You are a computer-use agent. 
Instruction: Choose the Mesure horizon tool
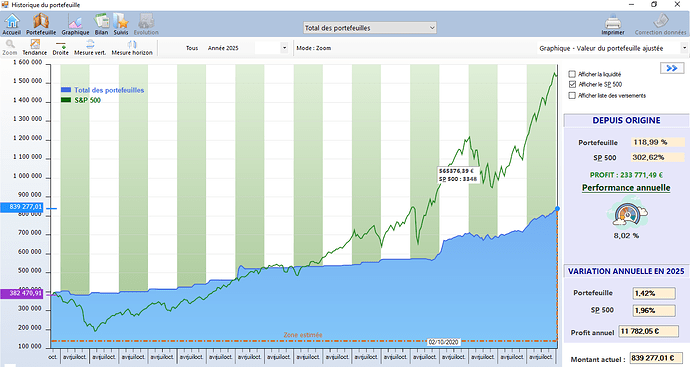132,48
